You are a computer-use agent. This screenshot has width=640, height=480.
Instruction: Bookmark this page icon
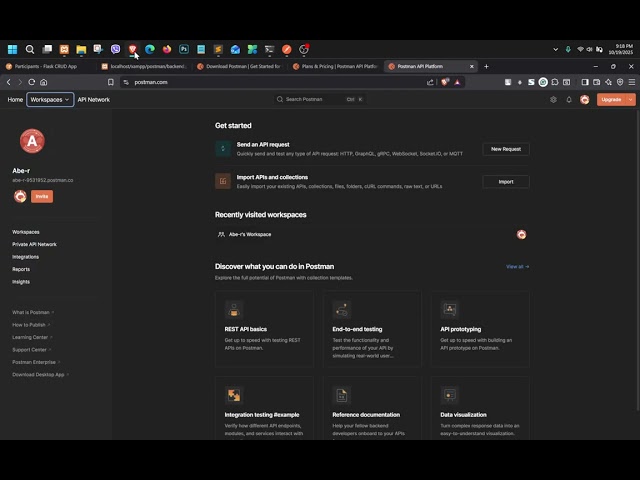pos(111,82)
